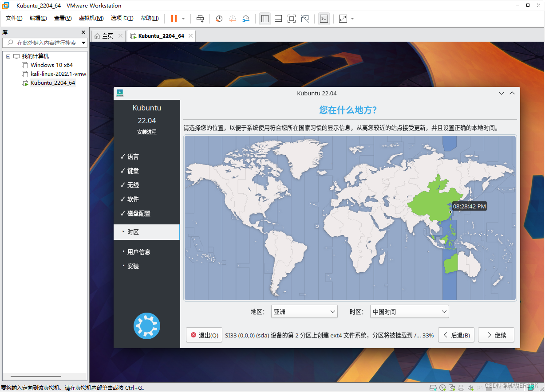This screenshot has width=545, height=392.
Task: Send Ctrl+Alt+Del to the virtual machine
Action: tap(200, 19)
